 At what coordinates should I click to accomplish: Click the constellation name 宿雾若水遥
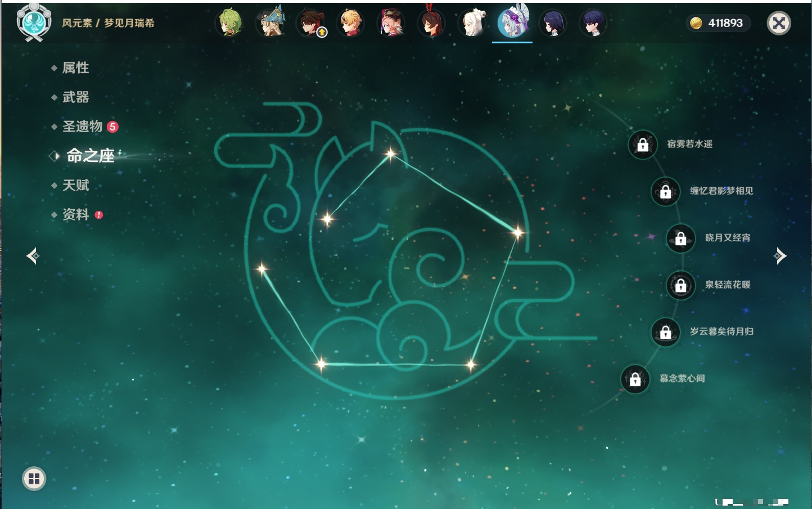[x=690, y=144]
